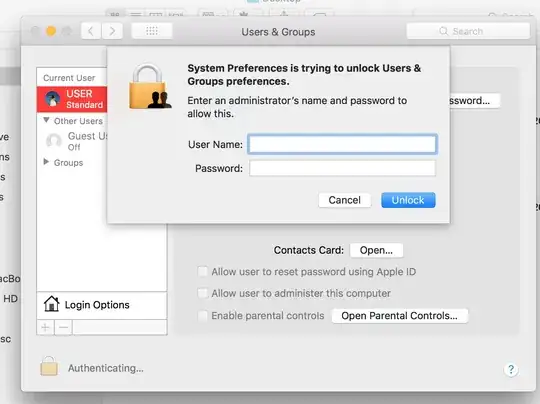
Task: Click the Unlock button
Action: (x=408, y=200)
